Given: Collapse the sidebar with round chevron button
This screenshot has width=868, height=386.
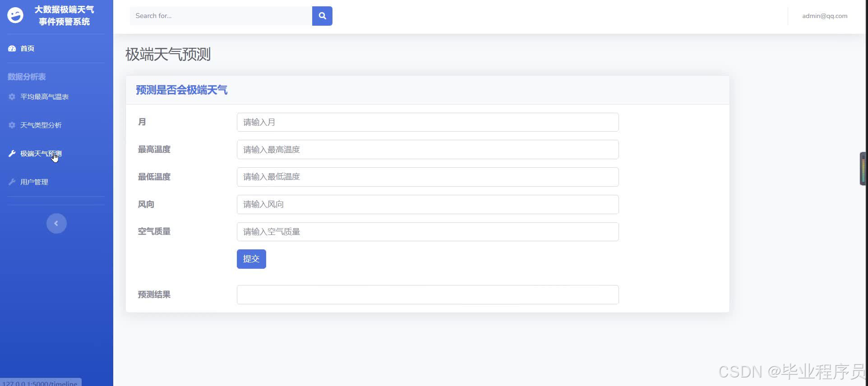Looking at the screenshot, I should (56, 223).
